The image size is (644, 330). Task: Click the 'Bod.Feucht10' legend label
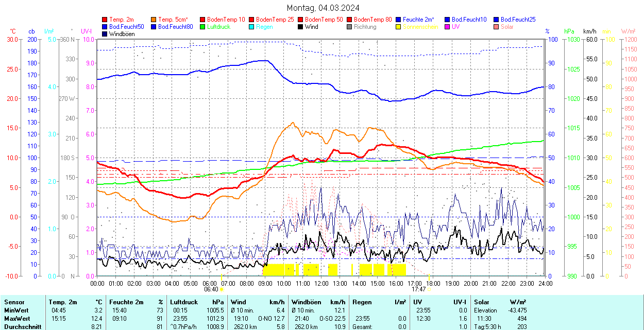pyautogui.click(x=469, y=20)
